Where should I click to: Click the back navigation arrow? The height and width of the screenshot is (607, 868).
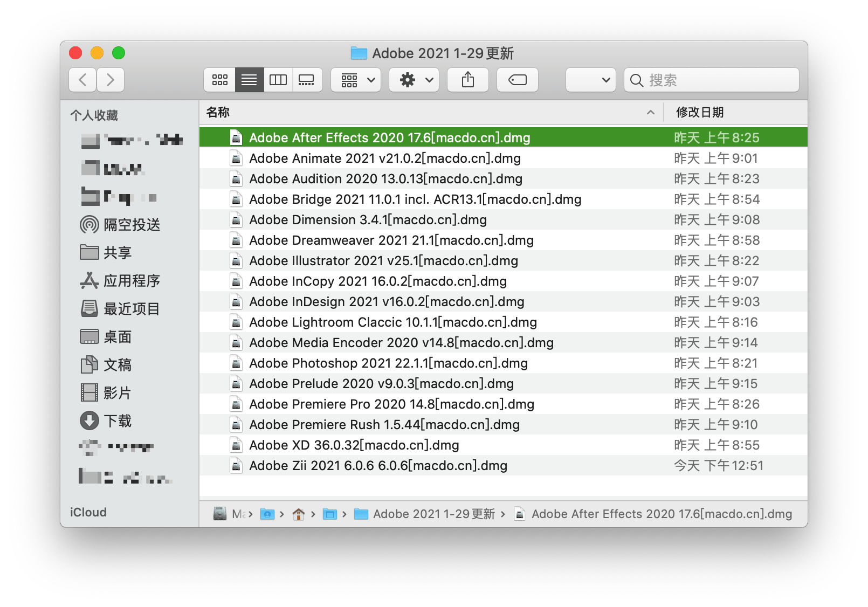pyautogui.click(x=83, y=80)
